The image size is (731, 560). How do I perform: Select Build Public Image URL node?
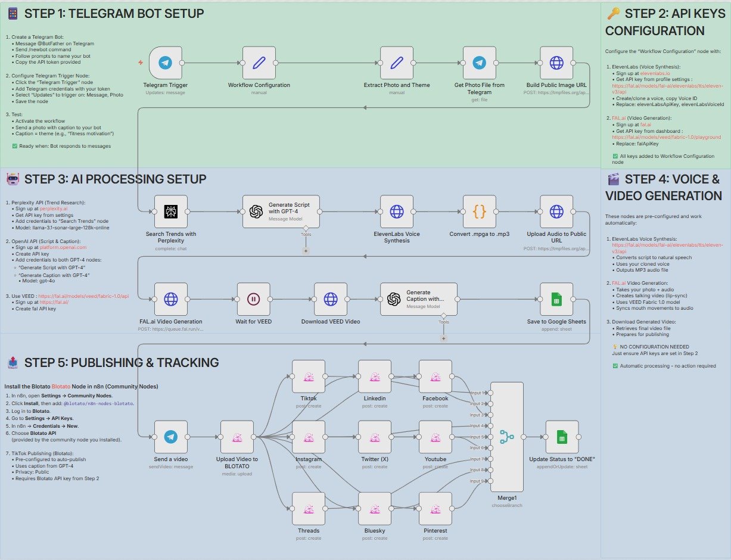click(556, 63)
